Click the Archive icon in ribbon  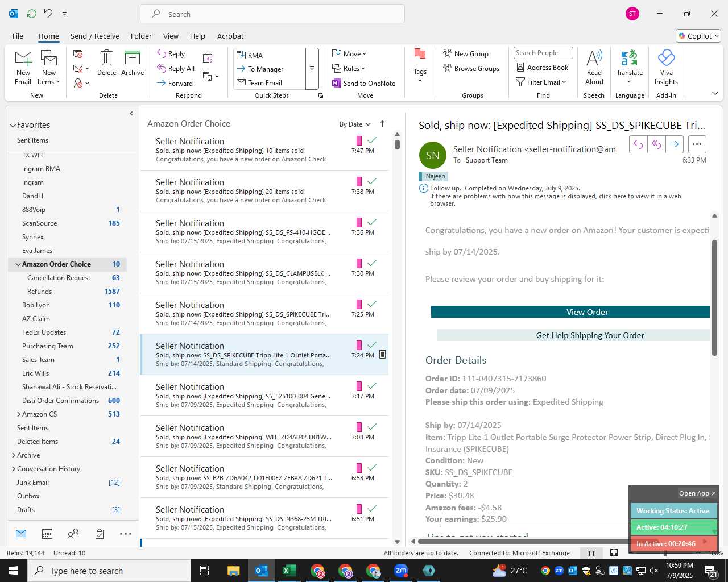(133, 57)
